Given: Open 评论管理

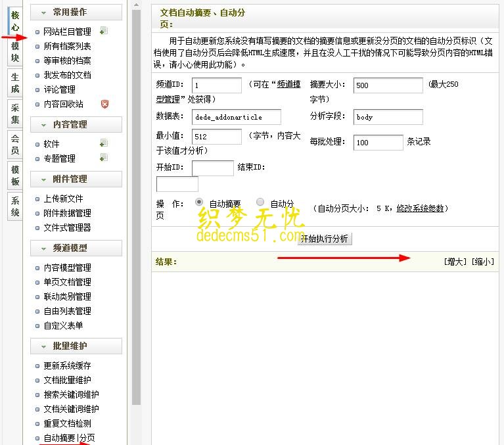Looking at the screenshot, I should click(59, 89).
